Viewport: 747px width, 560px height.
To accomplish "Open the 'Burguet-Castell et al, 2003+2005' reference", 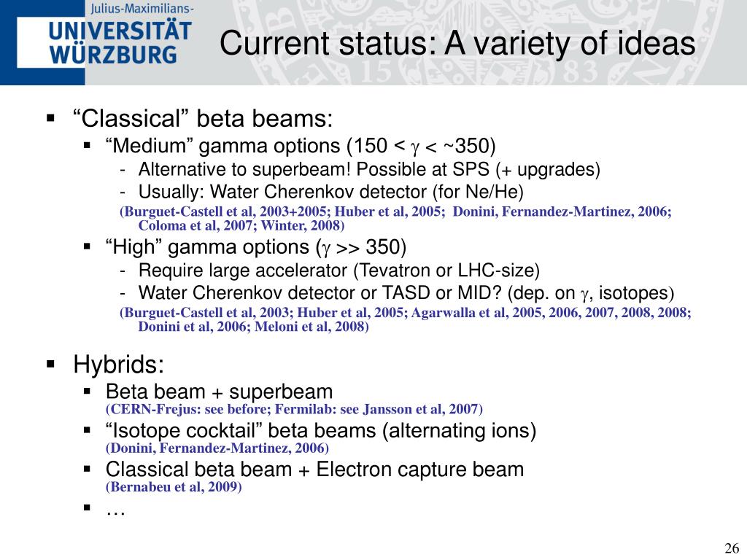I will [x=225, y=211].
